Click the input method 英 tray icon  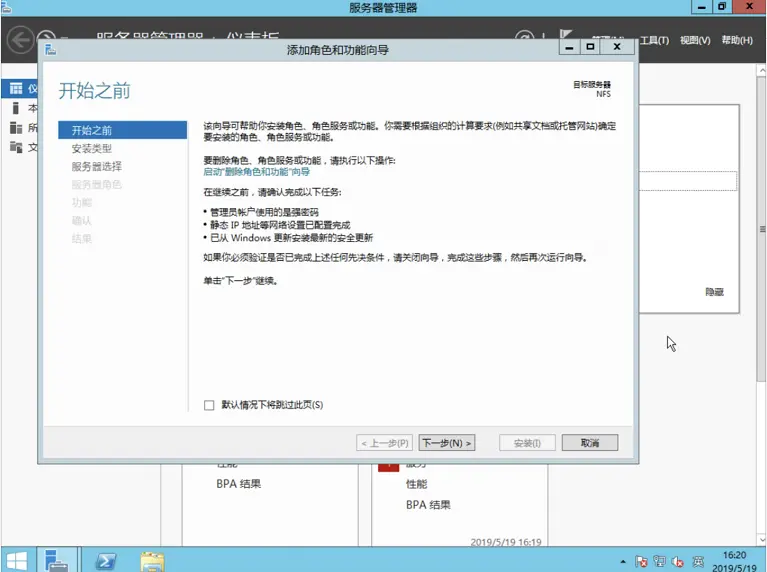(x=698, y=562)
